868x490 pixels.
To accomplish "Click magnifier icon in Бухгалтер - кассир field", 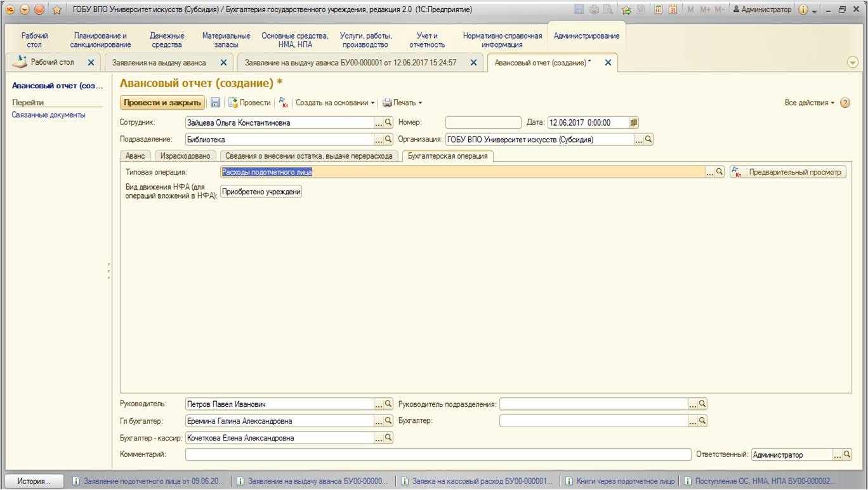I will (x=389, y=437).
